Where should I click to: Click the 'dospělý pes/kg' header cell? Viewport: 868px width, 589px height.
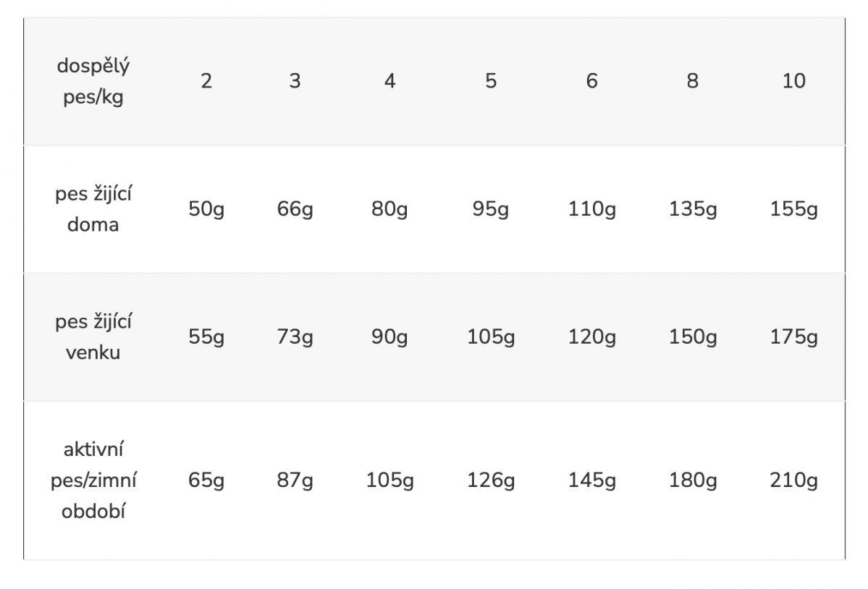click(x=93, y=81)
